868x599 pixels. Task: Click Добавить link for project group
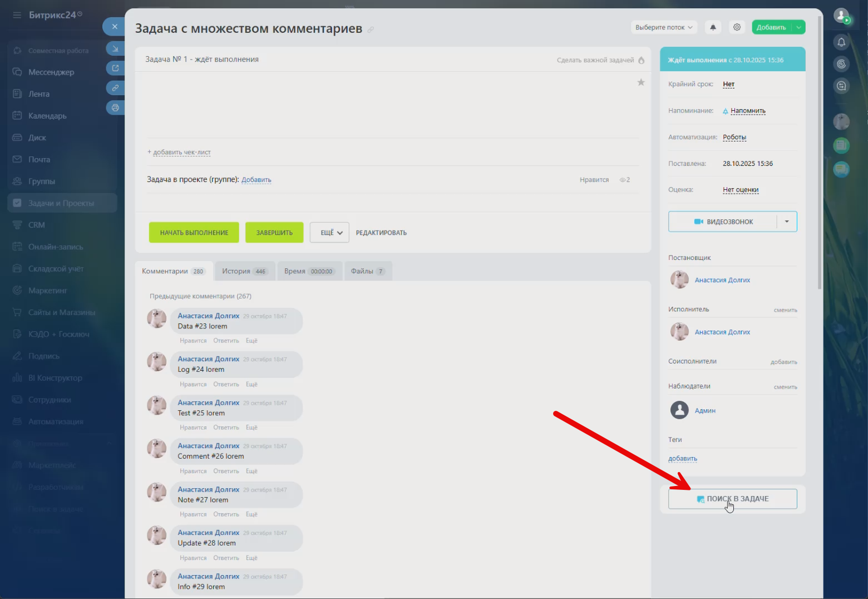(x=257, y=180)
